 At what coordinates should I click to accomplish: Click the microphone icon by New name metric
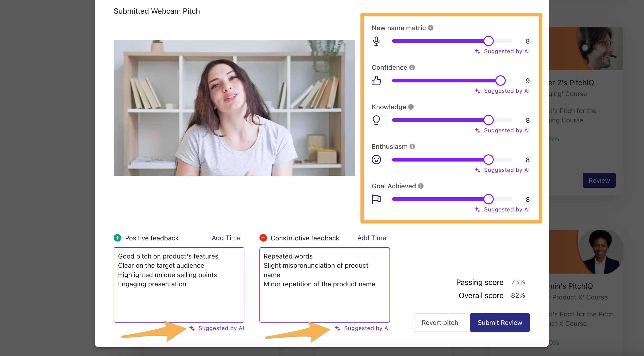pyautogui.click(x=376, y=41)
